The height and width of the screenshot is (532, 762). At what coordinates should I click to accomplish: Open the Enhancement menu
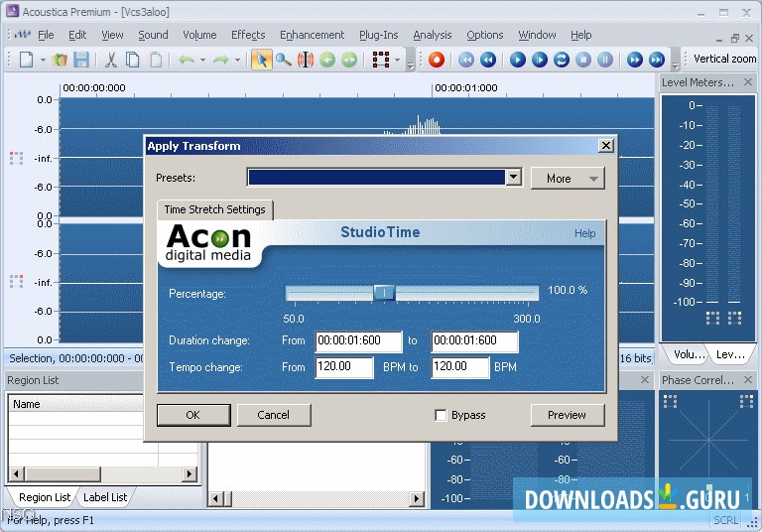pos(312,35)
